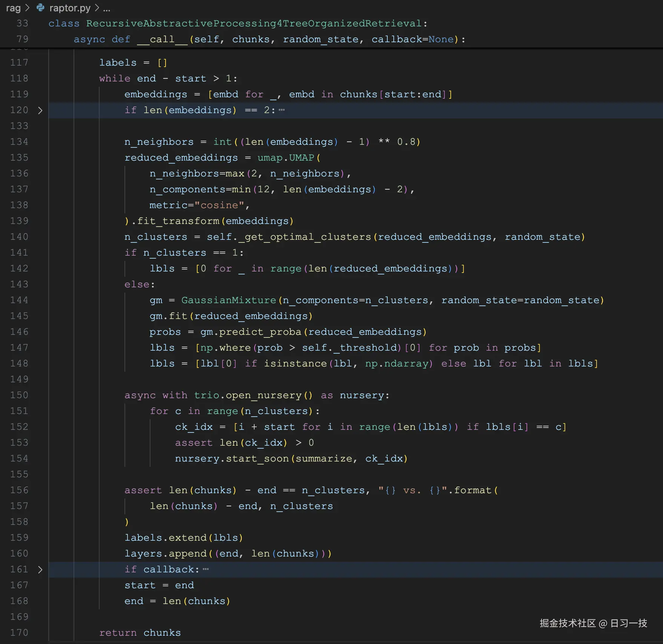Click 'n_neighbors = int(' on line 134
The image size is (663, 644).
(x=181, y=142)
